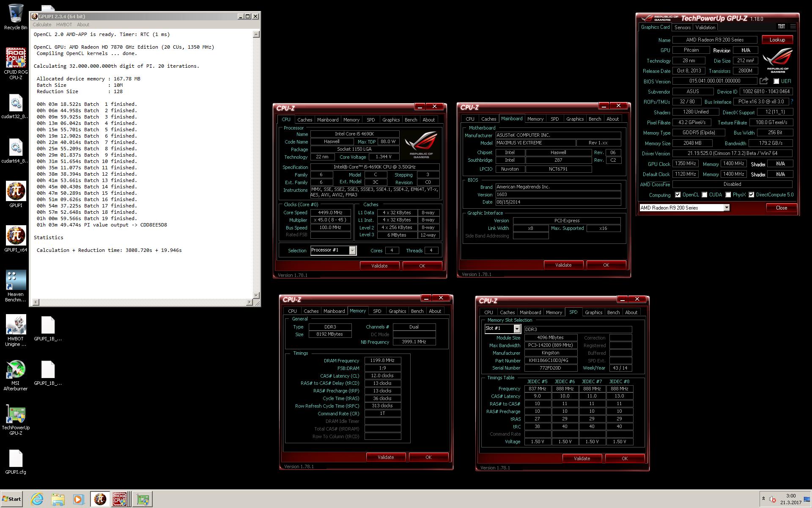
Task: Click Validate in CPU-Z CPU window
Action: [379, 266]
